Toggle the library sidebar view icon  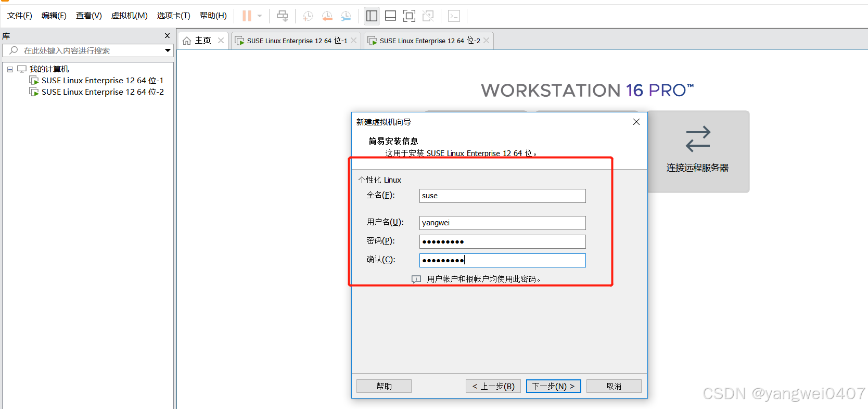[372, 16]
